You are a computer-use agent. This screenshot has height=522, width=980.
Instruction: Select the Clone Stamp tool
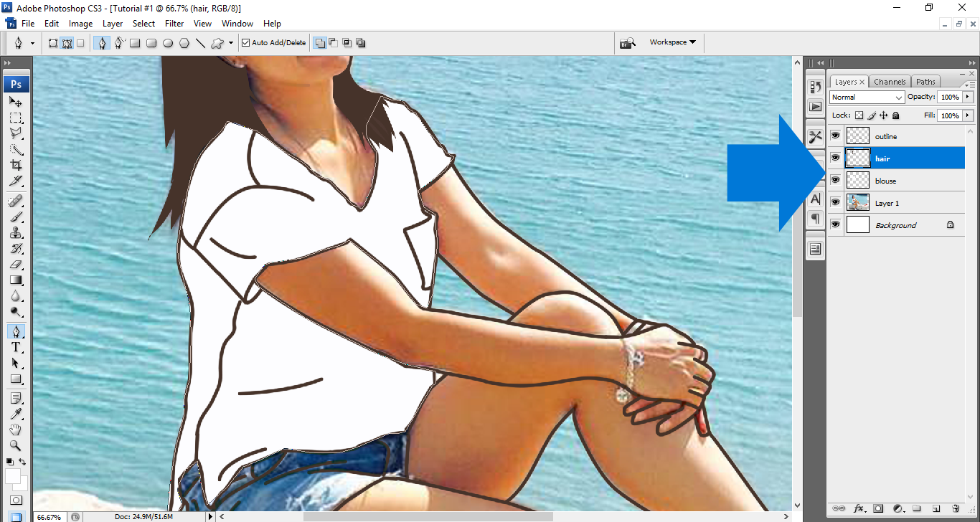pyautogui.click(x=16, y=232)
